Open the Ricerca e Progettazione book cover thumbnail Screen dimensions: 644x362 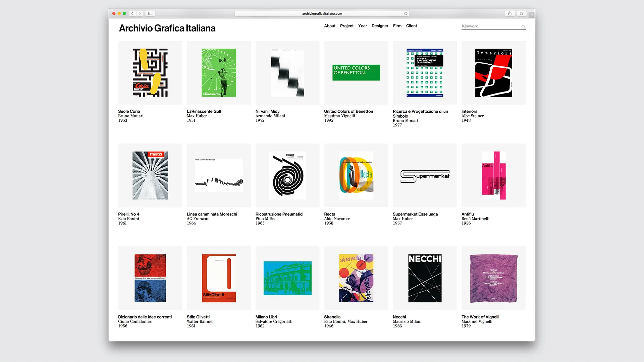point(425,73)
